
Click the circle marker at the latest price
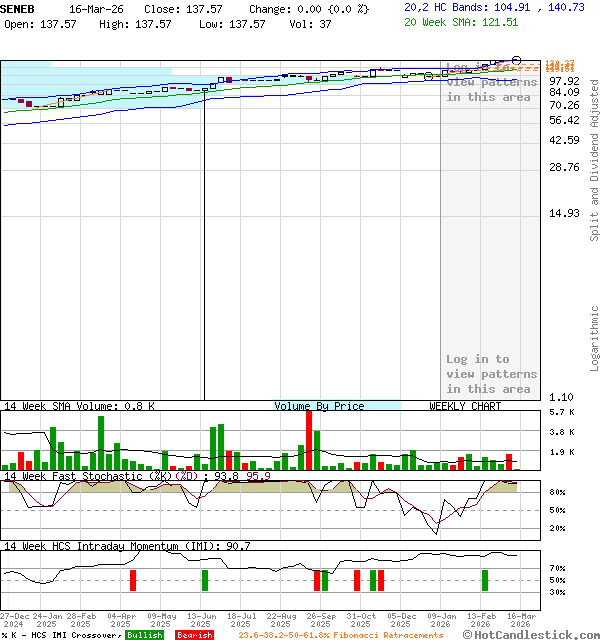pyautogui.click(x=516, y=61)
